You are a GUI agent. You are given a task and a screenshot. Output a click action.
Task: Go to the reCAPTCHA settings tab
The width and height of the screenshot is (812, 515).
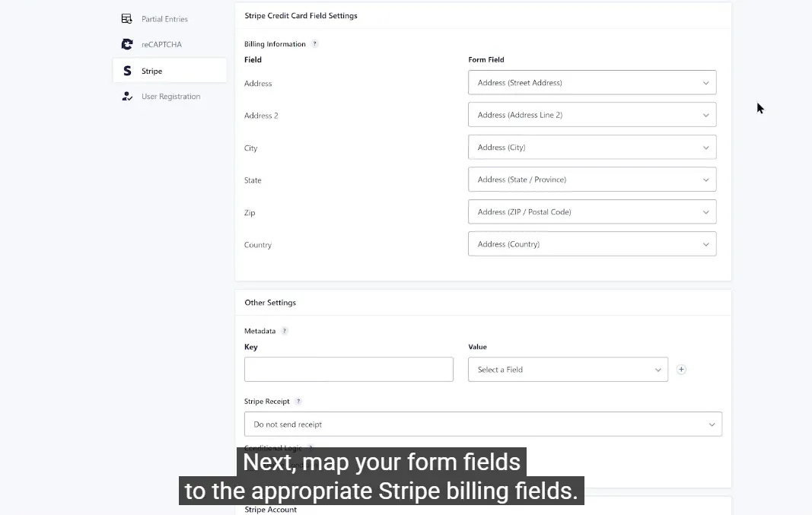pyautogui.click(x=161, y=45)
